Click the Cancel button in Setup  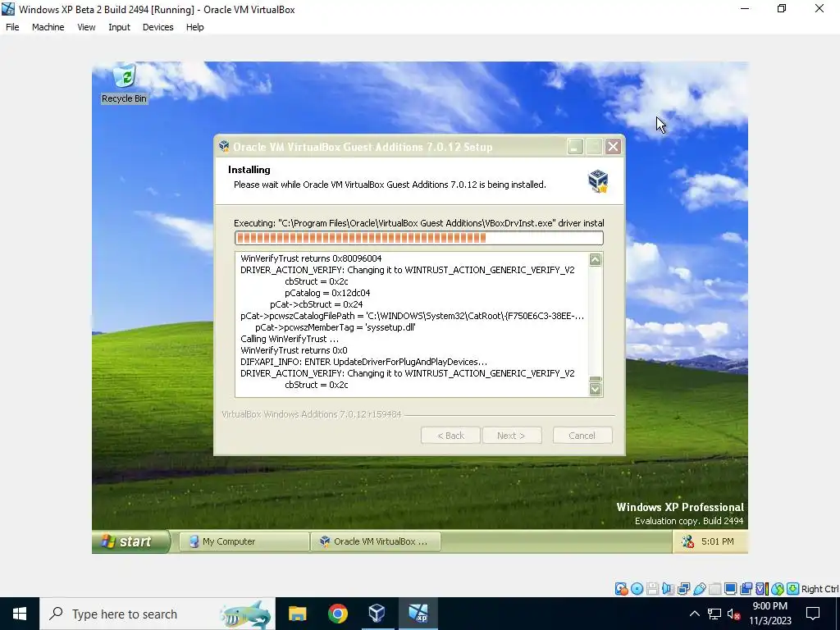click(582, 436)
